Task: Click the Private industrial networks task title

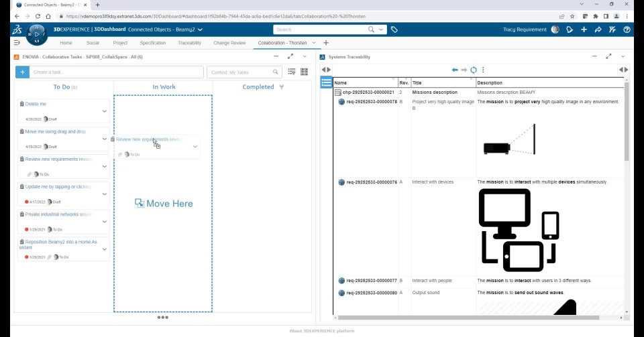Action: click(59, 214)
